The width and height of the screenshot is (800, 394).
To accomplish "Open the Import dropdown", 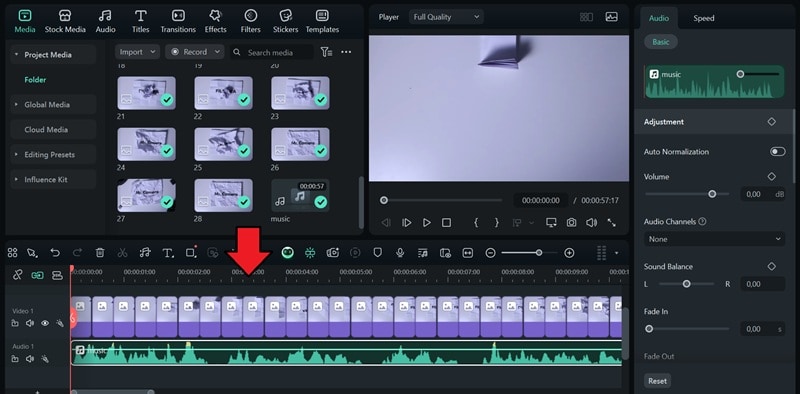I will [x=137, y=52].
